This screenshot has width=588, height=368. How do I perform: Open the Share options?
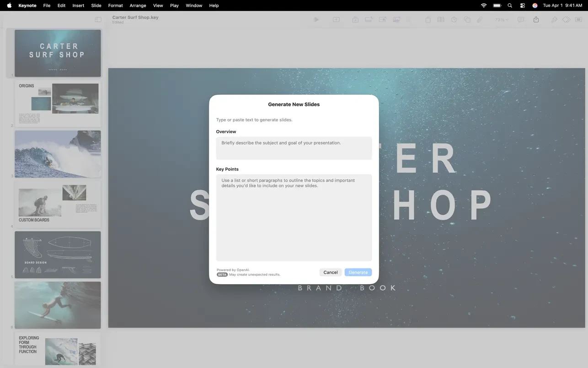pos(536,20)
